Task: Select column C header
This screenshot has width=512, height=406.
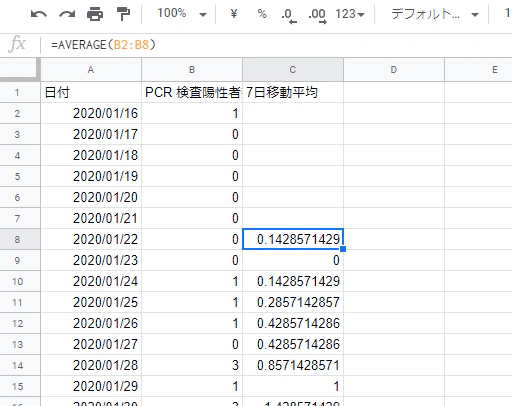Action: coord(293,70)
